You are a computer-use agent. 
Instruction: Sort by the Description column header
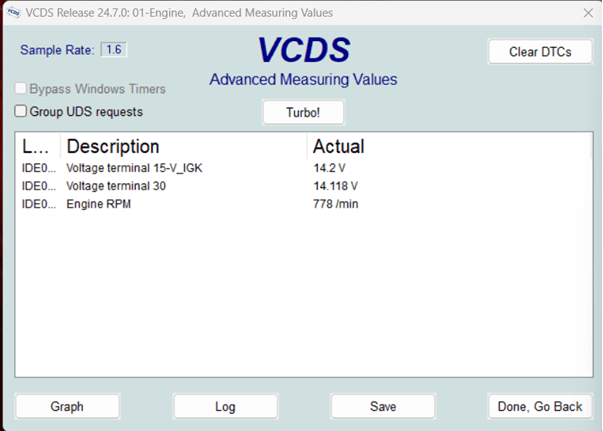[112, 147]
